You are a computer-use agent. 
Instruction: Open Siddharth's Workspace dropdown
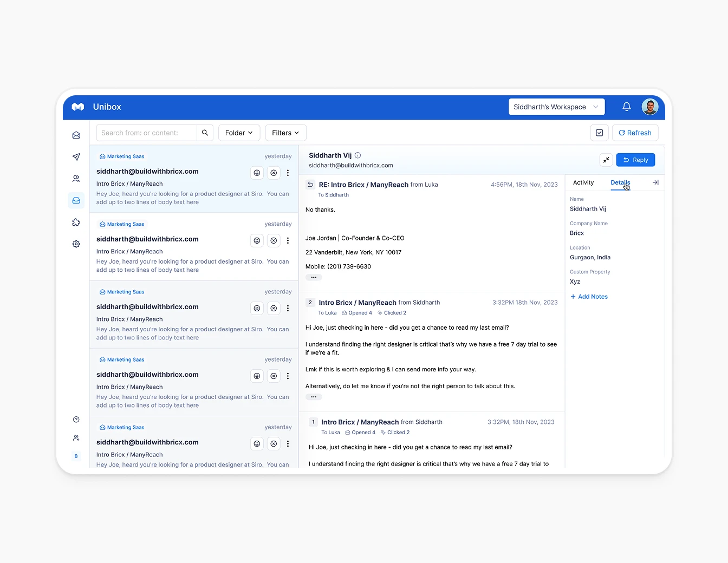[x=556, y=107]
